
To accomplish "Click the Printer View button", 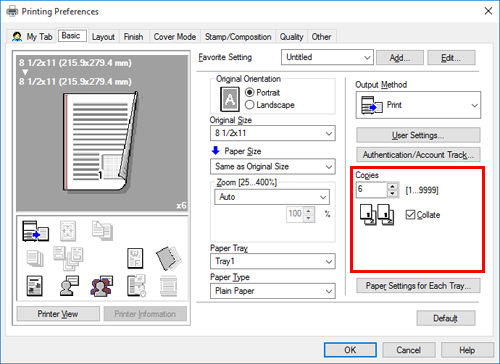I will tap(58, 314).
